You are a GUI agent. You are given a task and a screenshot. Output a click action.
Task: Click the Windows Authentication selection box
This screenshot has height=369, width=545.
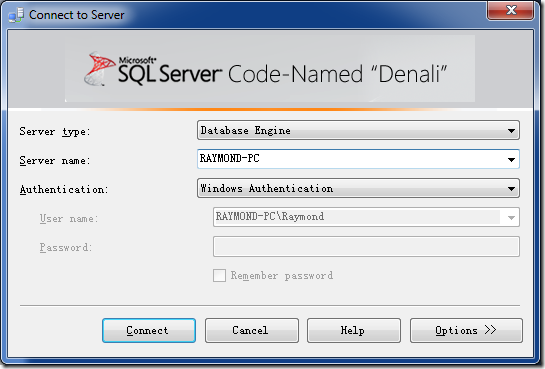pos(358,188)
